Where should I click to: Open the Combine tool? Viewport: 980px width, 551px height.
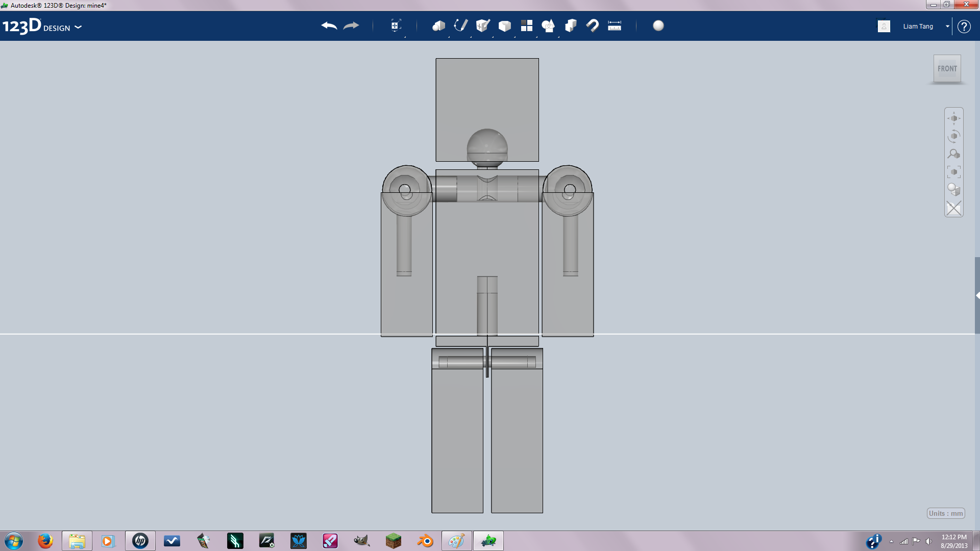pyautogui.click(x=571, y=26)
